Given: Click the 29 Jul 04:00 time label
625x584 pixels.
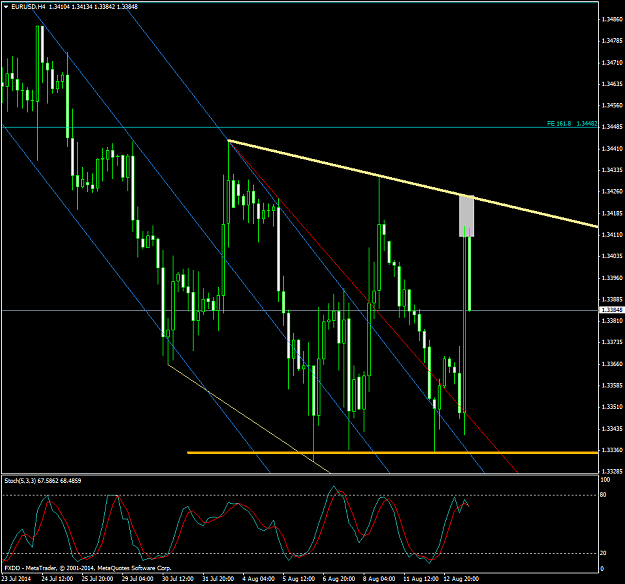Looking at the screenshot, I should pos(138,578).
